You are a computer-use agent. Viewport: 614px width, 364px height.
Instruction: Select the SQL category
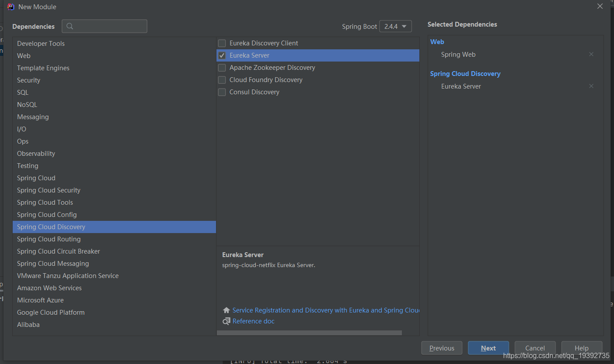click(114, 93)
